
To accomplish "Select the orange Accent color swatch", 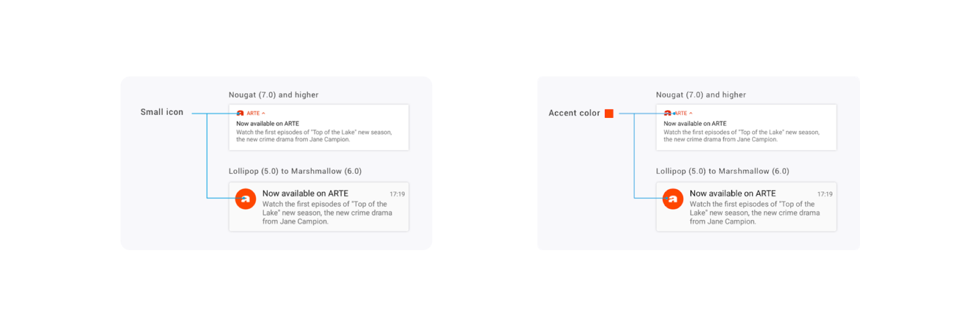I will 609,113.
